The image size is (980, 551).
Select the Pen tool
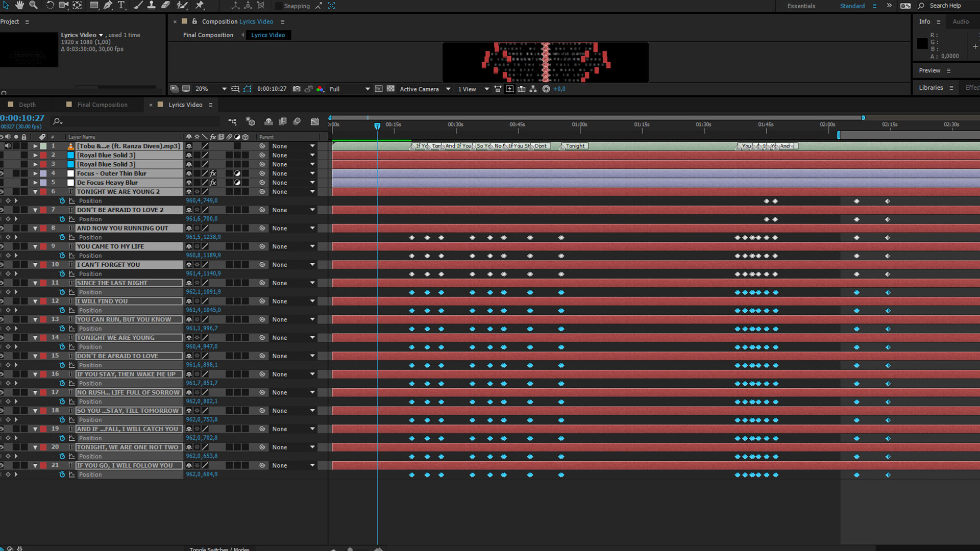[x=108, y=5]
